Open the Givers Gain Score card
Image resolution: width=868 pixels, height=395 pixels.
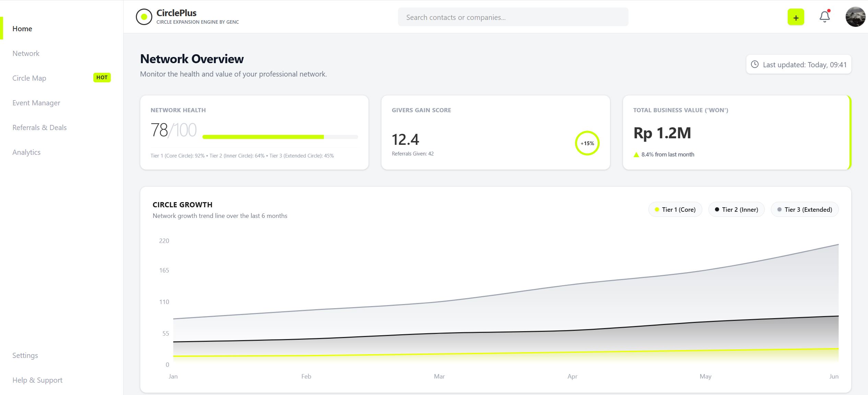pos(495,132)
